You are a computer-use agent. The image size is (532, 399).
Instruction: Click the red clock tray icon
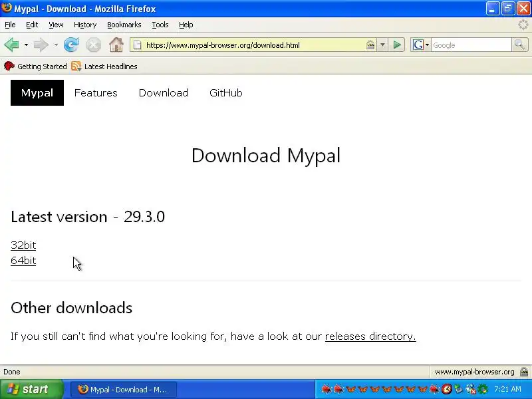[446, 389]
